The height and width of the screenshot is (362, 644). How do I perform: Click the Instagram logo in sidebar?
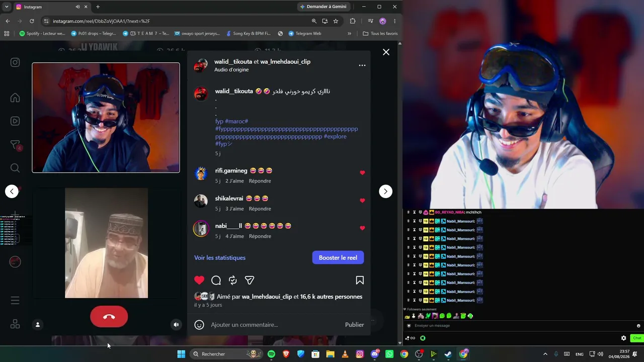point(15,62)
